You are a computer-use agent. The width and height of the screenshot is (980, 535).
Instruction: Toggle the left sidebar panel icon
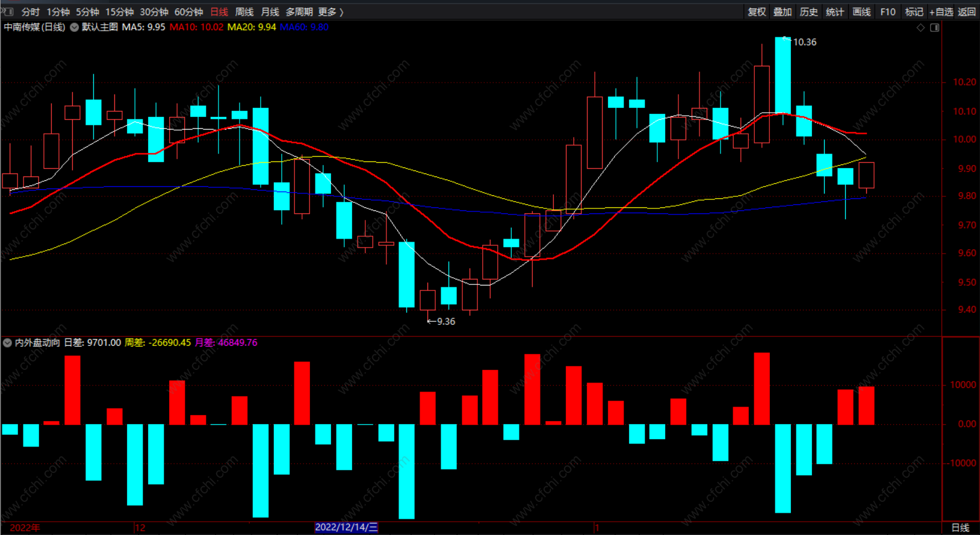(7, 11)
